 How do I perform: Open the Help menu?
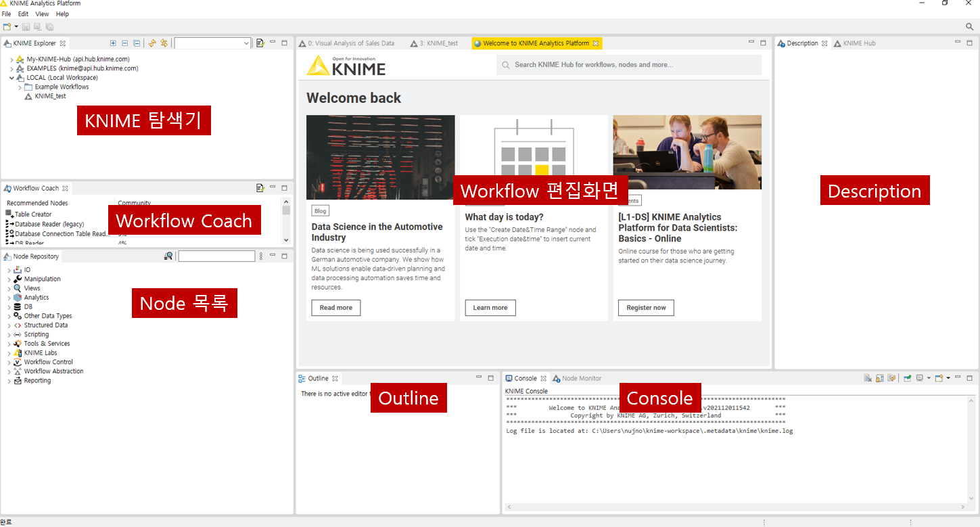pos(62,14)
